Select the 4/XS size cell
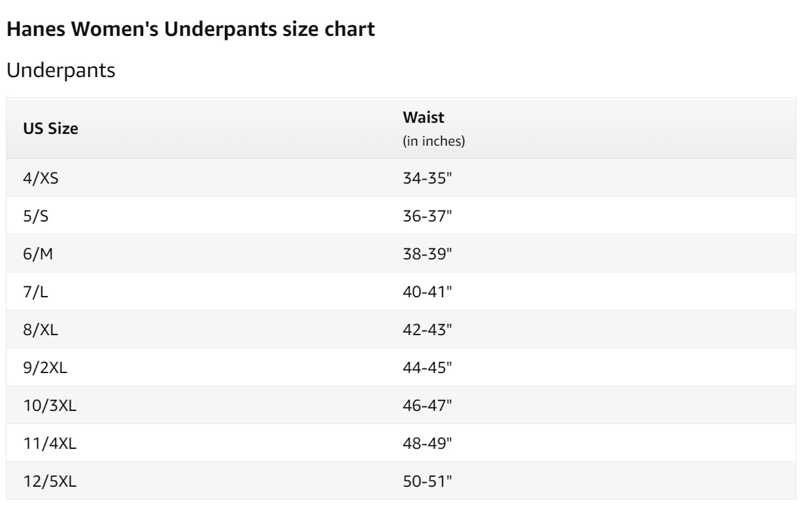812x524 pixels. 41,178
